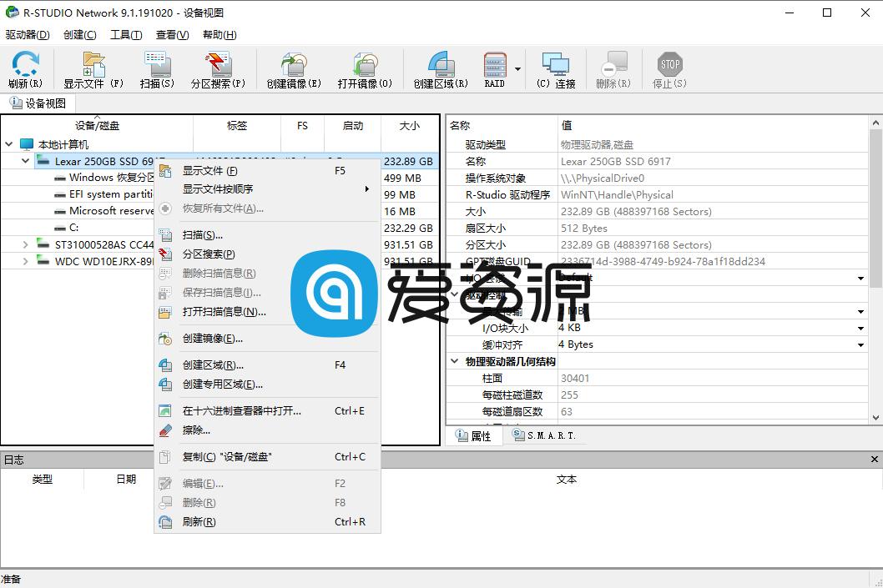Screen dimensions: 883x588
Task: Click the 类型 log column header
Action: tap(43, 480)
